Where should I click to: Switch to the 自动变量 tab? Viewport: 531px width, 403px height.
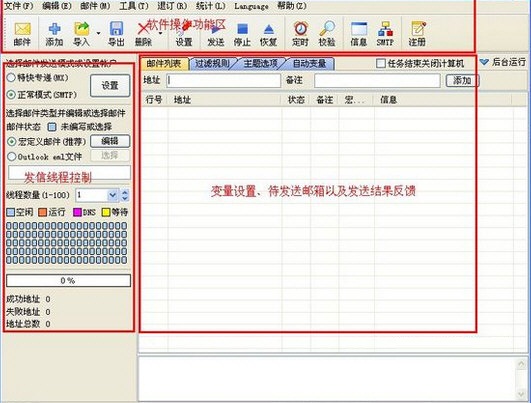click(310, 64)
